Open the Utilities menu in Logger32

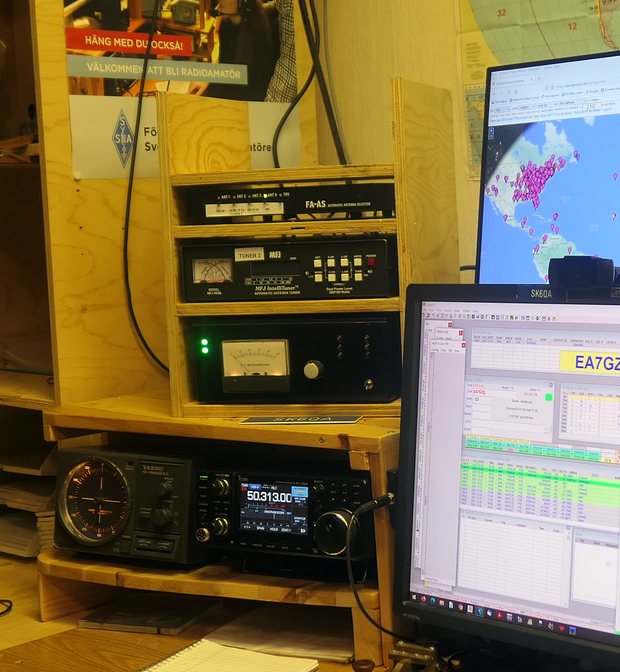pos(467,311)
